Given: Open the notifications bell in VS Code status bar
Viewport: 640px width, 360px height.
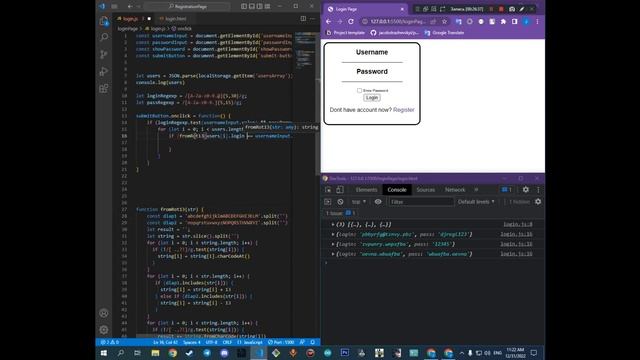Looking at the screenshot, I should (313, 342).
